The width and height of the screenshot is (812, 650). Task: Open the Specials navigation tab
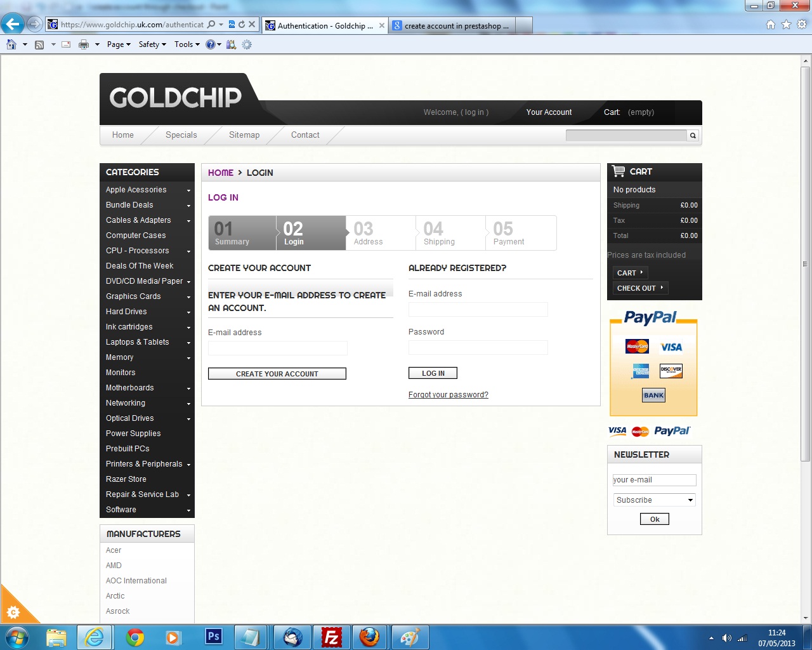click(181, 135)
